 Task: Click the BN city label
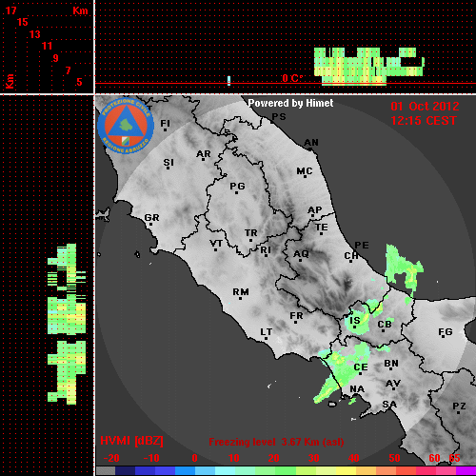click(391, 364)
